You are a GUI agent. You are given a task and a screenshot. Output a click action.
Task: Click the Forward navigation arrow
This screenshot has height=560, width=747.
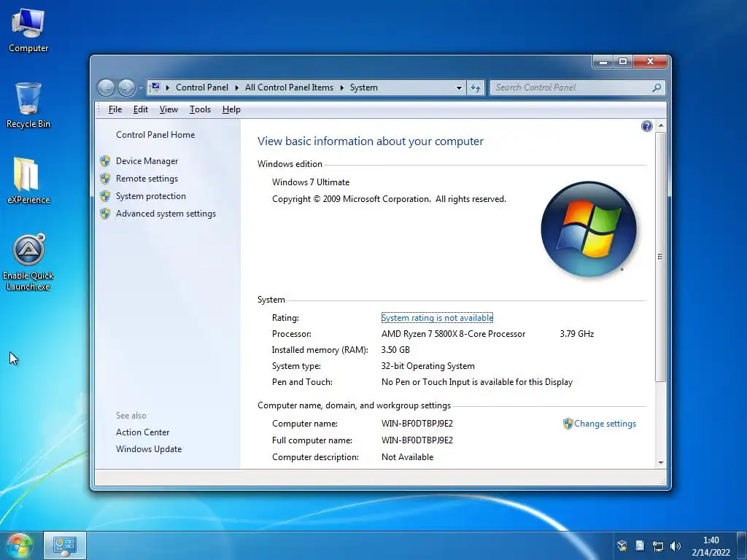point(126,87)
